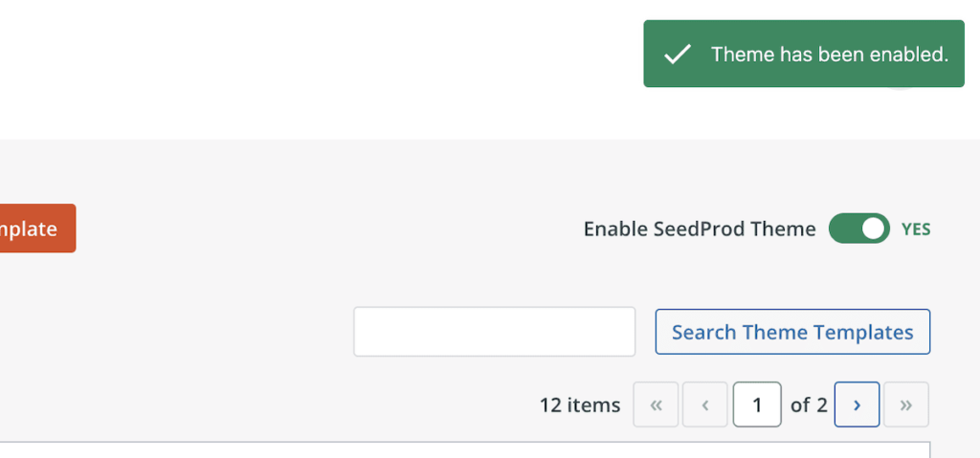Screen dimensions: 980x458
Task: Click the green YES status label
Action: [916, 229]
